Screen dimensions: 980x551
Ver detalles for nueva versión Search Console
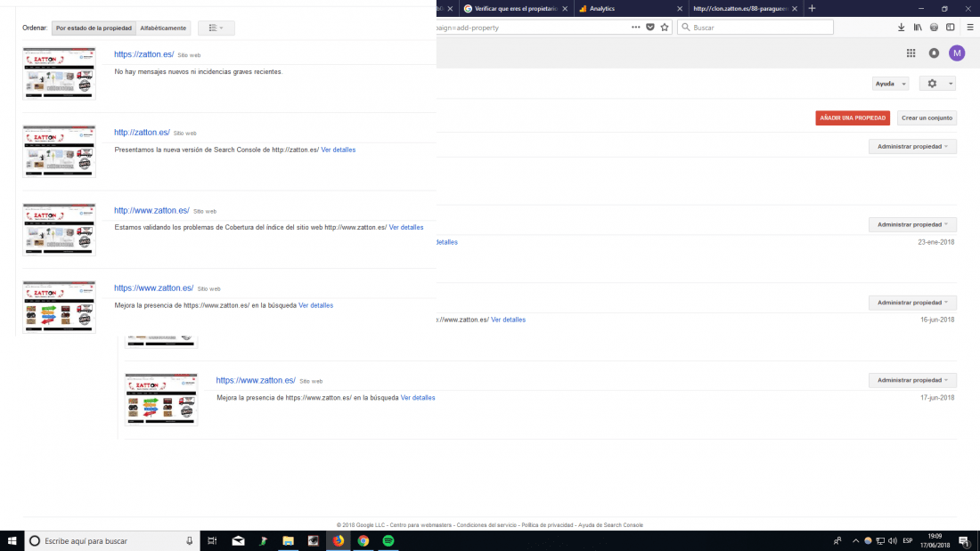point(339,150)
